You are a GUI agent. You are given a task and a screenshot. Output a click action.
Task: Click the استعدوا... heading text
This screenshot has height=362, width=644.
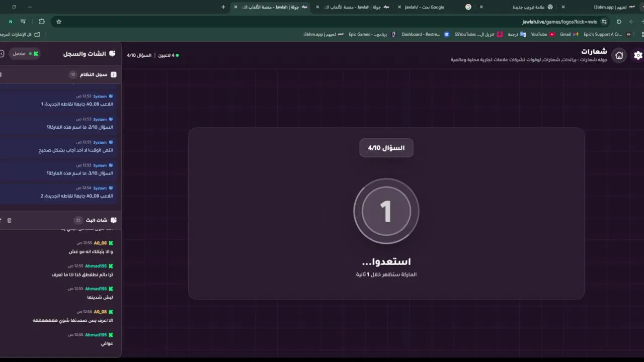[x=386, y=261]
